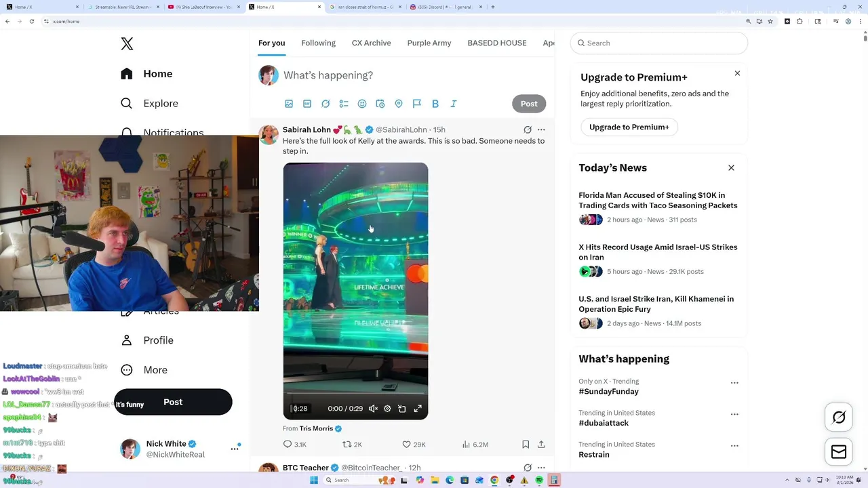Screen dimensions: 868x488
Task: Close the Today's News panel
Action: [731, 167]
